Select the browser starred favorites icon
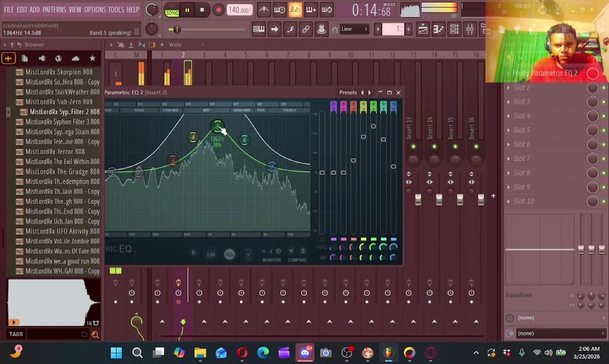The image size is (609, 364). click(92, 59)
